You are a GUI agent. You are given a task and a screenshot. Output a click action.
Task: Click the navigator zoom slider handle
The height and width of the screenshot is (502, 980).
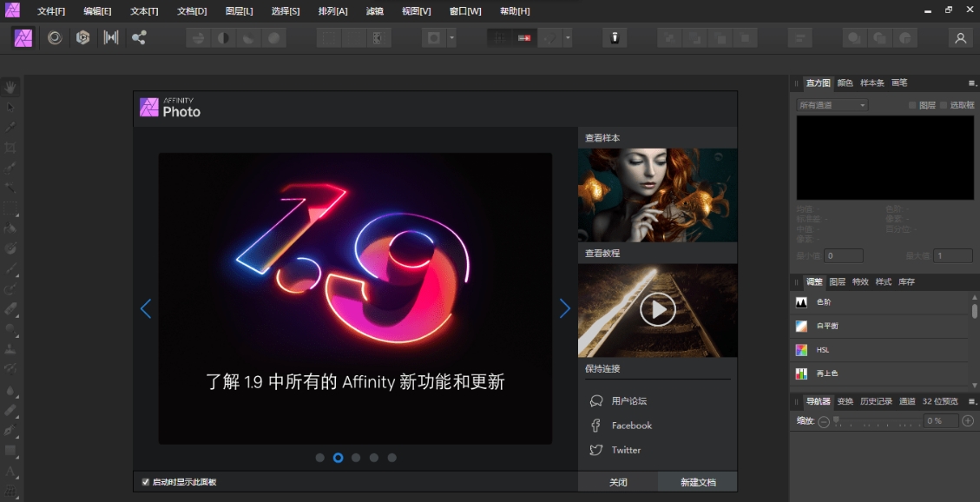tap(836, 420)
